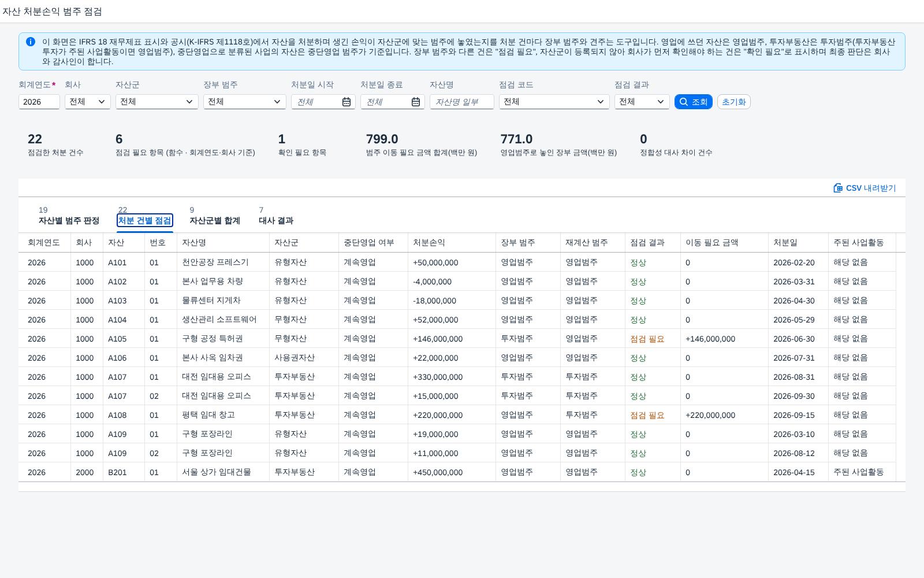Click the 점검 필요 항목 KPI value 6
This screenshot has width=924, height=578.
[x=119, y=139]
